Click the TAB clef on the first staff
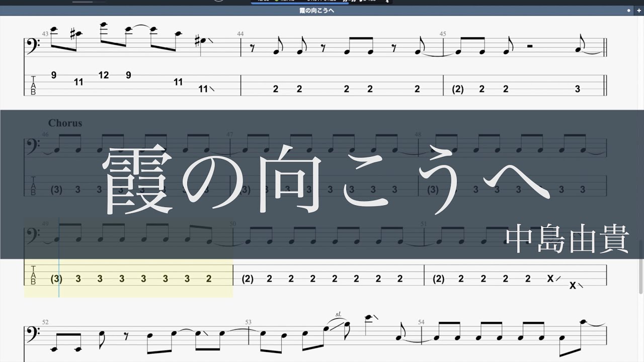 pyautogui.click(x=34, y=85)
